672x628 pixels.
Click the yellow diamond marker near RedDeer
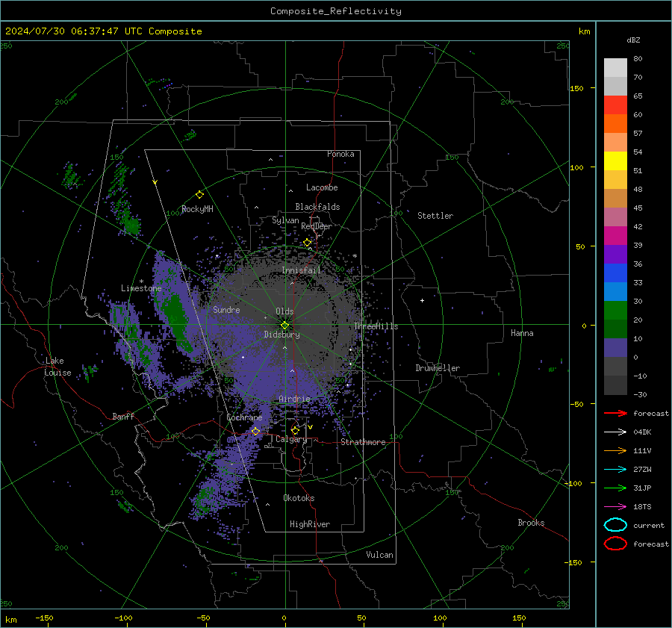click(x=307, y=243)
